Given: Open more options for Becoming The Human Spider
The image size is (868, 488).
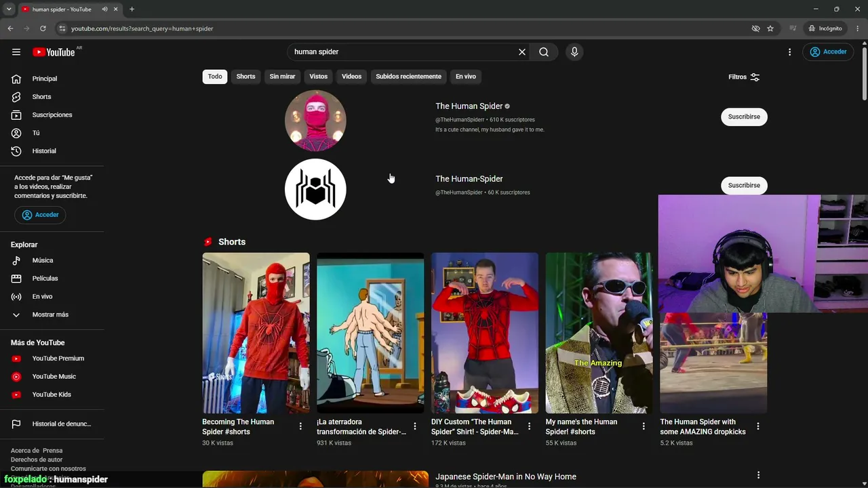Looking at the screenshot, I should (x=300, y=426).
